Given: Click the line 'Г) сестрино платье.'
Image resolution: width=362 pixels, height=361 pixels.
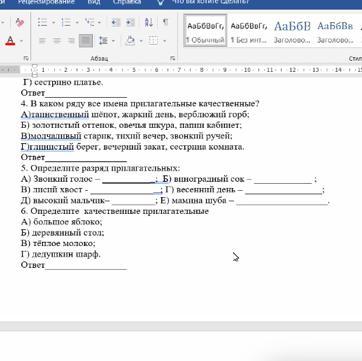Looking at the screenshot, I should [63, 82].
